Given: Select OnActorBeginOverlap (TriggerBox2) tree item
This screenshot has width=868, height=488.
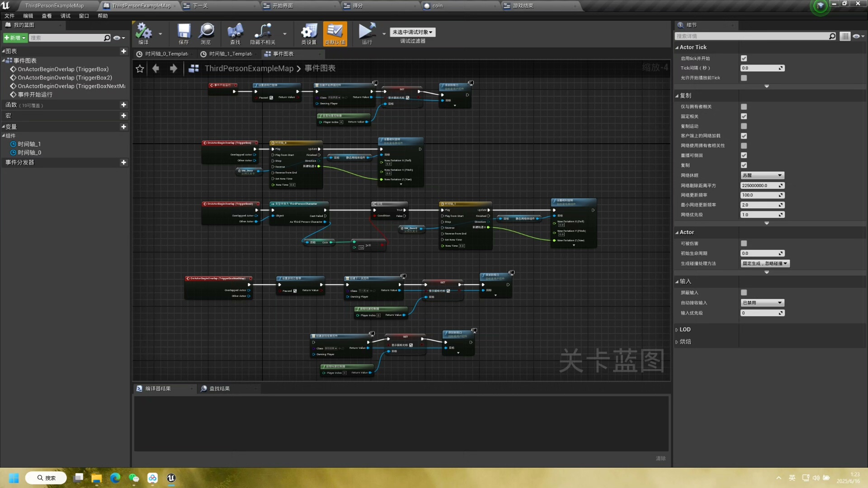Looking at the screenshot, I should point(65,78).
